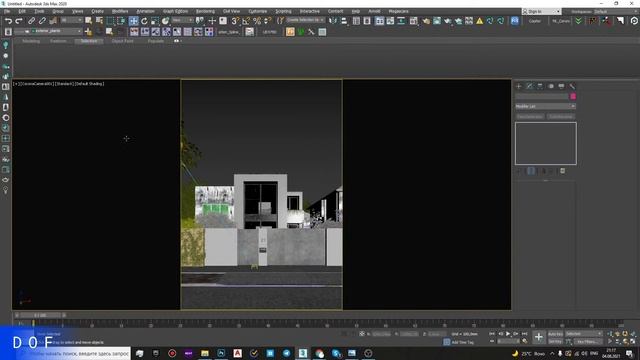Click the time slider frame handle
The image size is (640, 360).
40,315
